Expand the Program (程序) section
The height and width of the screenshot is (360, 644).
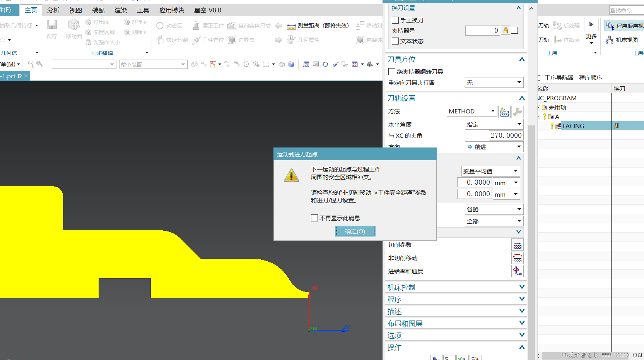(522, 299)
